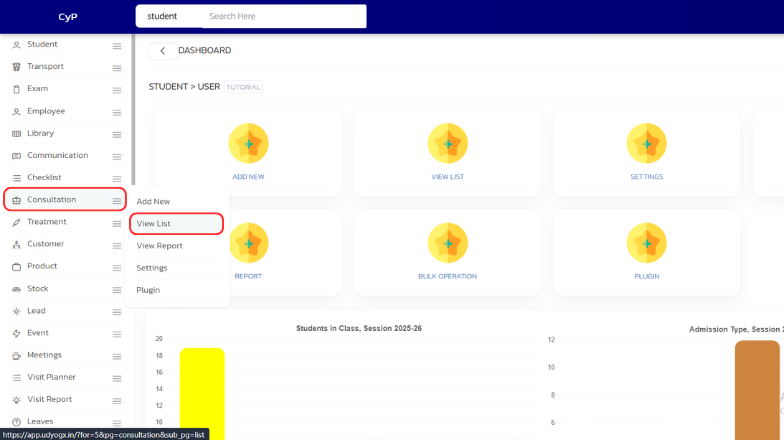Open the student dropdown in search bar
784x440 pixels.
(x=163, y=17)
